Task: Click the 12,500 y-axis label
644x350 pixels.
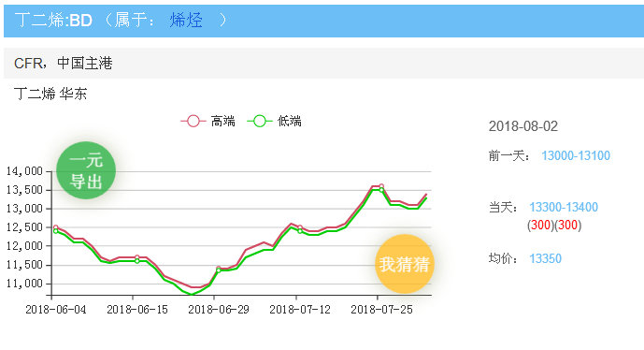Action: click(x=24, y=227)
